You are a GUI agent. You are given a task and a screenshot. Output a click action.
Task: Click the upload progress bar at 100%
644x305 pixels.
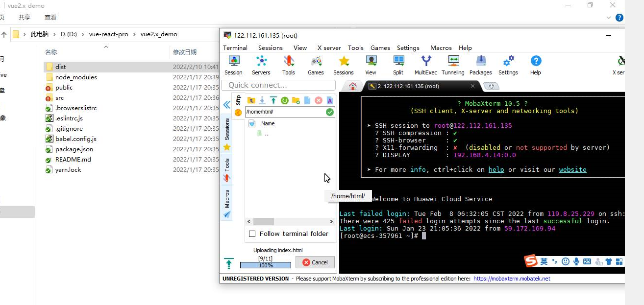(x=266, y=265)
